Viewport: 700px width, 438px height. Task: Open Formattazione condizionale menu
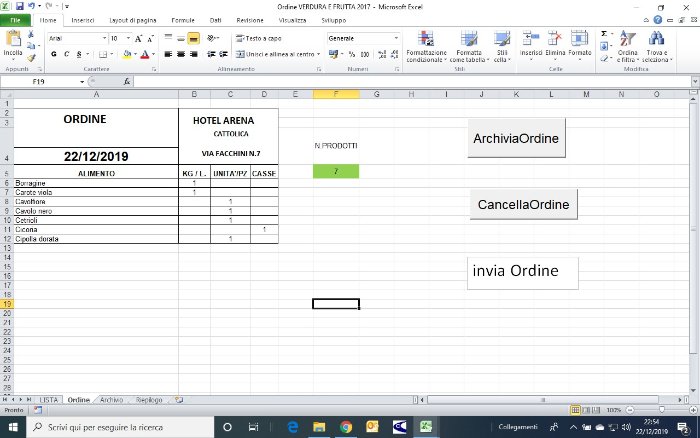coord(426,47)
